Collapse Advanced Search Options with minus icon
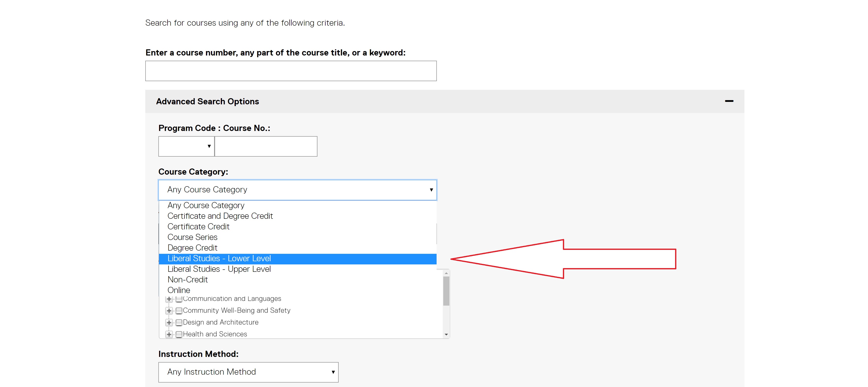Screen dimensions: 868x387 729,101
